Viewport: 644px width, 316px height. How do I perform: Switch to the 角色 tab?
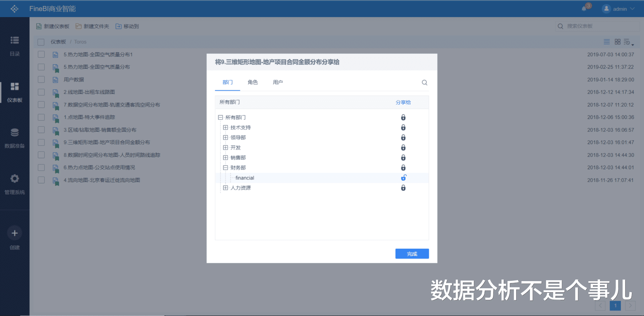point(253,82)
